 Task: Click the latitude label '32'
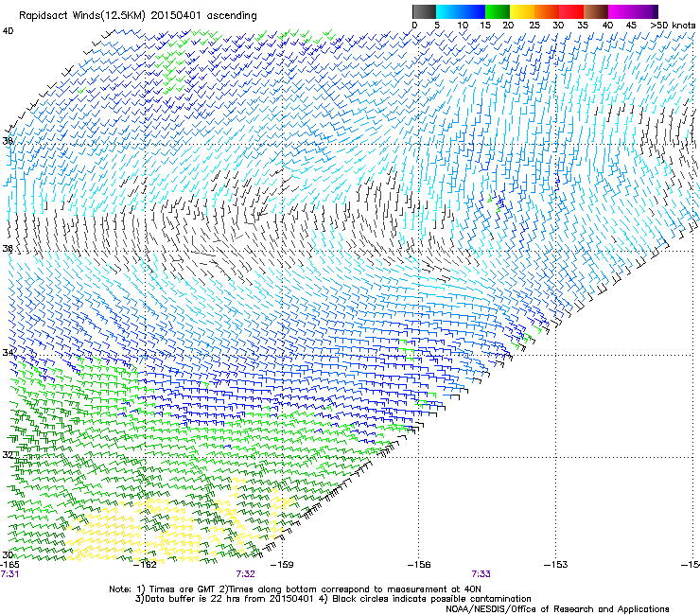click(x=8, y=455)
